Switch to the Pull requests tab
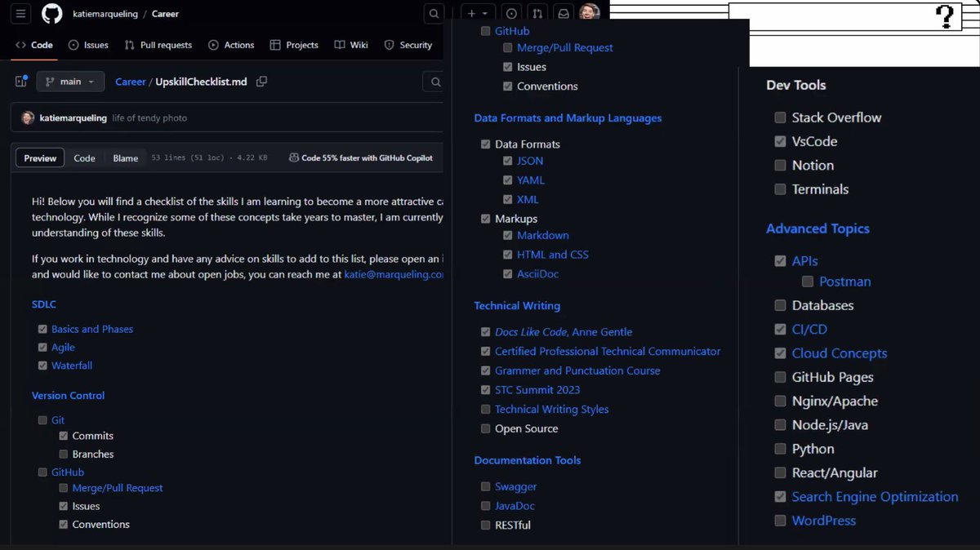This screenshot has width=980, height=550. click(158, 45)
